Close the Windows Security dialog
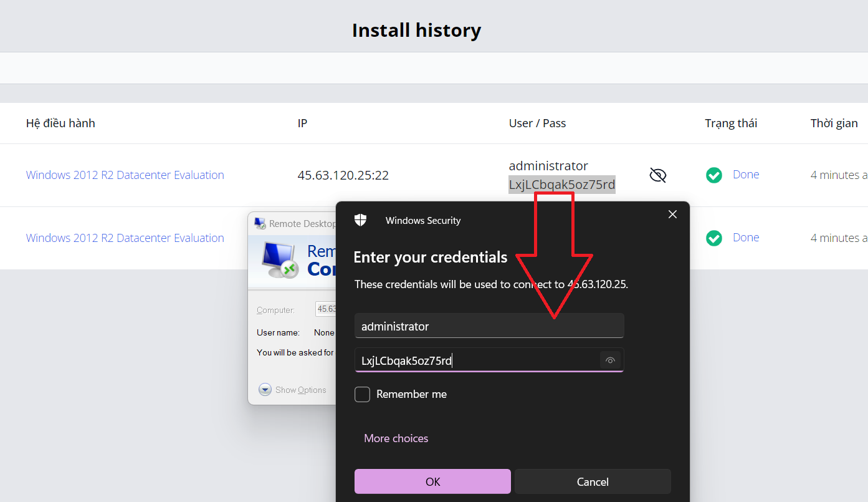This screenshot has width=868, height=502. (x=672, y=214)
